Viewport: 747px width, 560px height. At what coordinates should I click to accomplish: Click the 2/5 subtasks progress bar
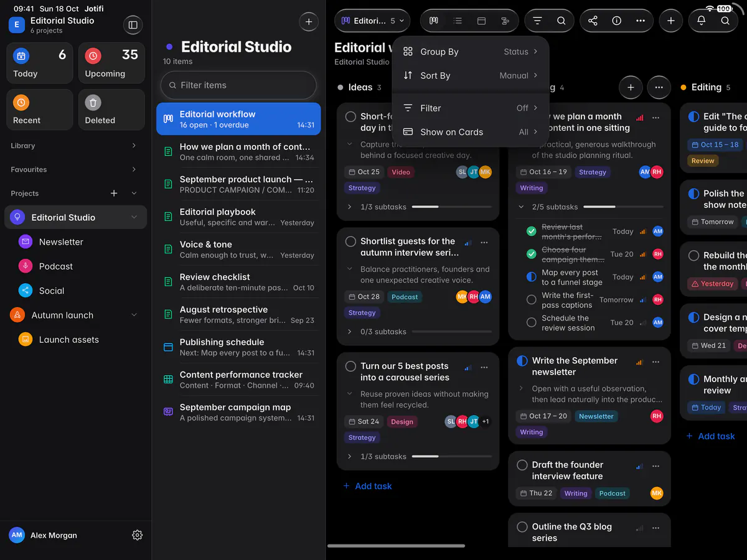623,207
